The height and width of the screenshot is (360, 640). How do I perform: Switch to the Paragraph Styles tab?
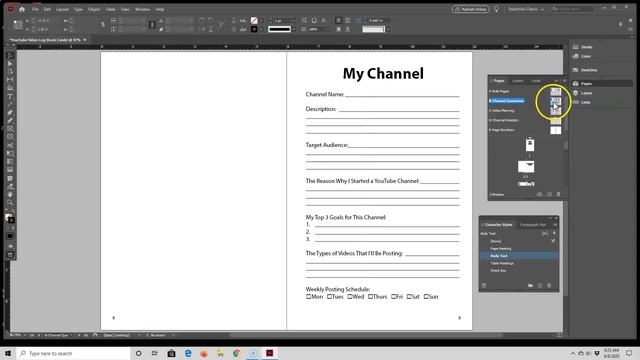point(533,225)
